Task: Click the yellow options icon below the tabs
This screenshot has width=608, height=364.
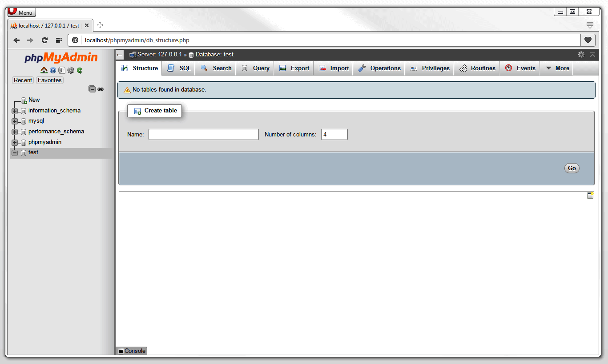Action: pos(590,195)
